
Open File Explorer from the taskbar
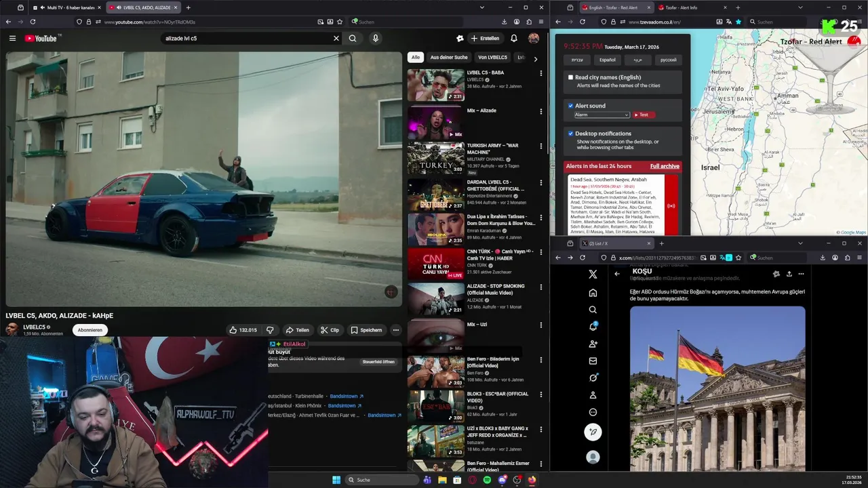pyautogui.click(x=442, y=480)
